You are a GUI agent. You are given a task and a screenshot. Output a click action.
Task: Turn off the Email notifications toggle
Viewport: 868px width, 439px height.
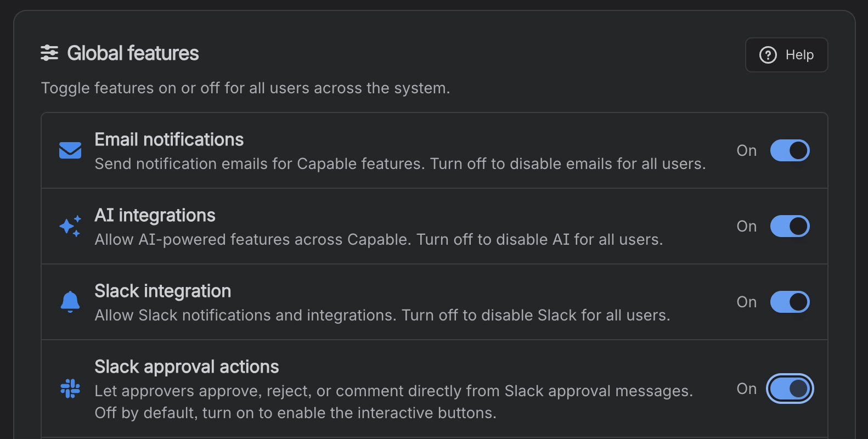[x=790, y=150]
